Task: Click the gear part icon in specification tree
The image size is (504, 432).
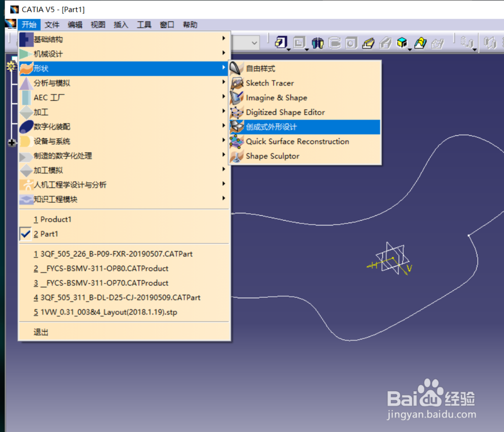Action: pos(12,67)
